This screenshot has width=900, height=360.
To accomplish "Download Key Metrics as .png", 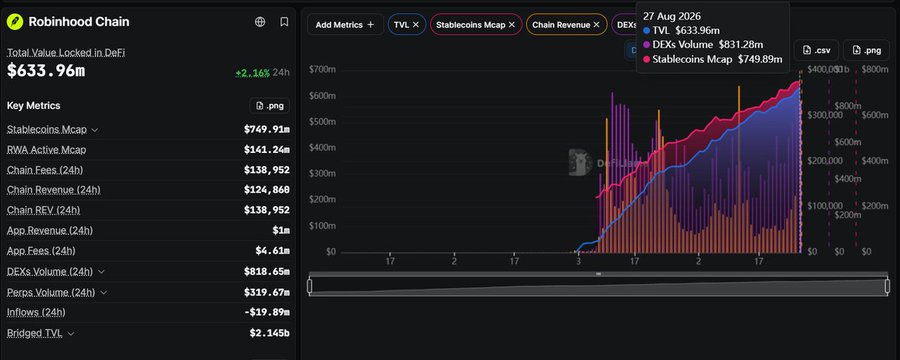I will coord(270,106).
